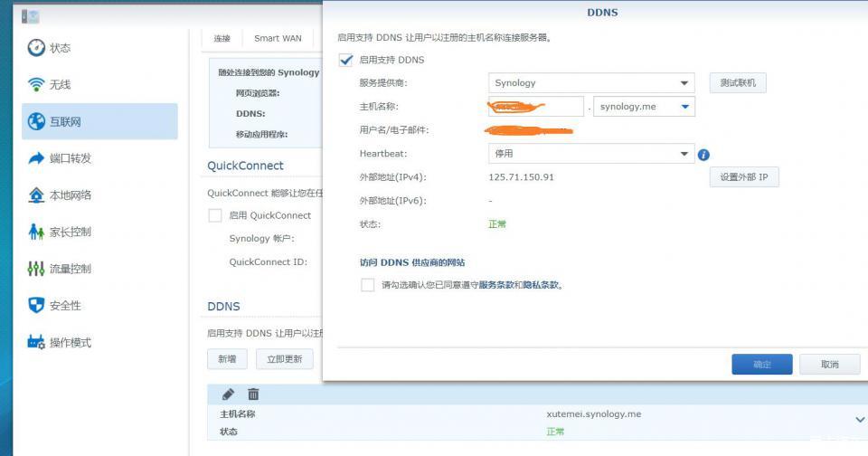The height and width of the screenshot is (456, 868).
Task: Open the Heartbeat 停用 dropdown
Action: point(591,154)
